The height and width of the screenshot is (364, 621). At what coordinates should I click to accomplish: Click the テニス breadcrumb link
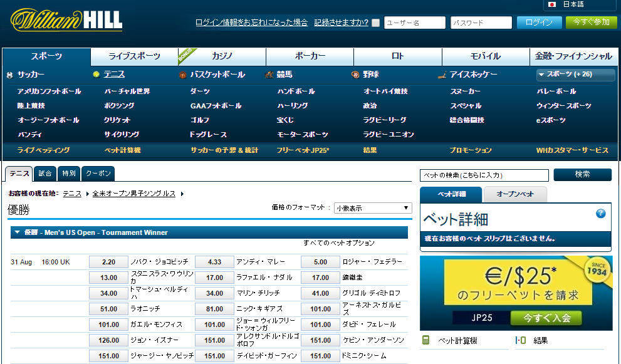point(72,194)
